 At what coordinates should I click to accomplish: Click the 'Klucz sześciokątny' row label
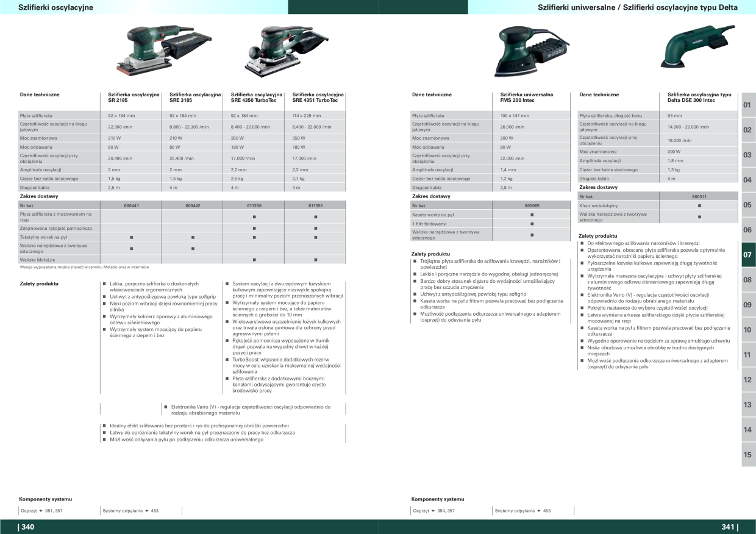pyautogui.click(x=598, y=205)
